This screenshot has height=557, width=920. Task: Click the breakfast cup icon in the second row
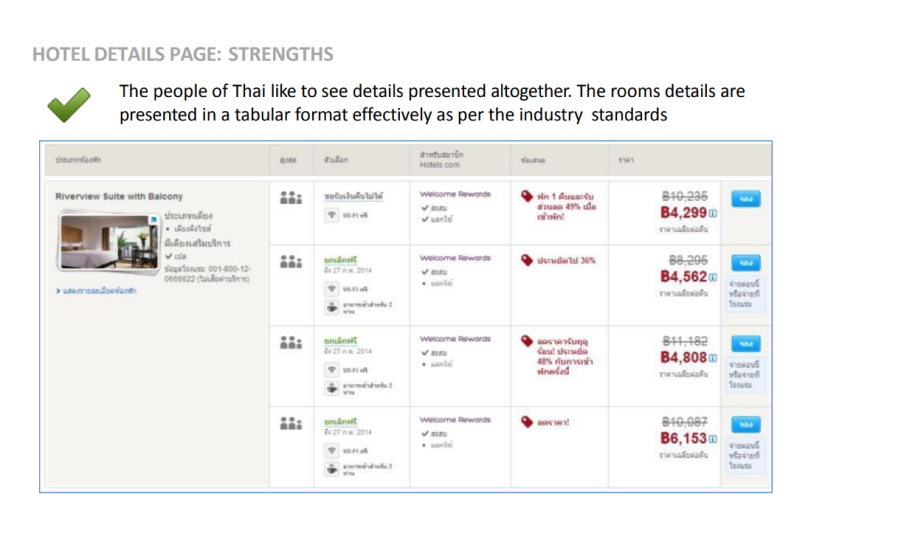pos(330,308)
